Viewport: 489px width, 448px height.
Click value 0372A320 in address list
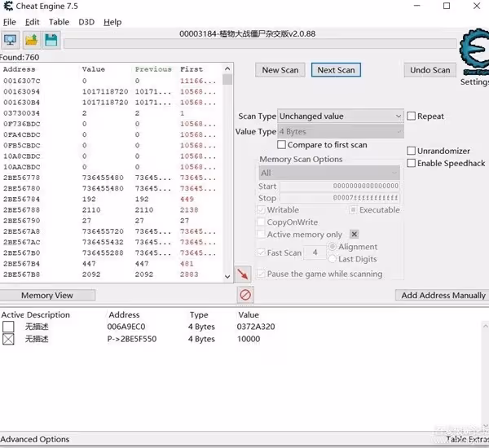pyautogui.click(x=256, y=327)
